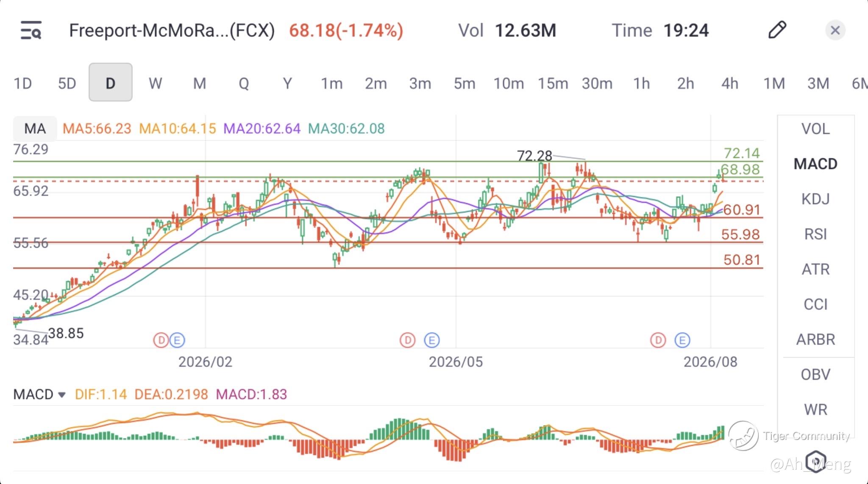Switch to the 15m timeframe tab
Viewport: 868px width, 484px height.
pyautogui.click(x=553, y=83)
